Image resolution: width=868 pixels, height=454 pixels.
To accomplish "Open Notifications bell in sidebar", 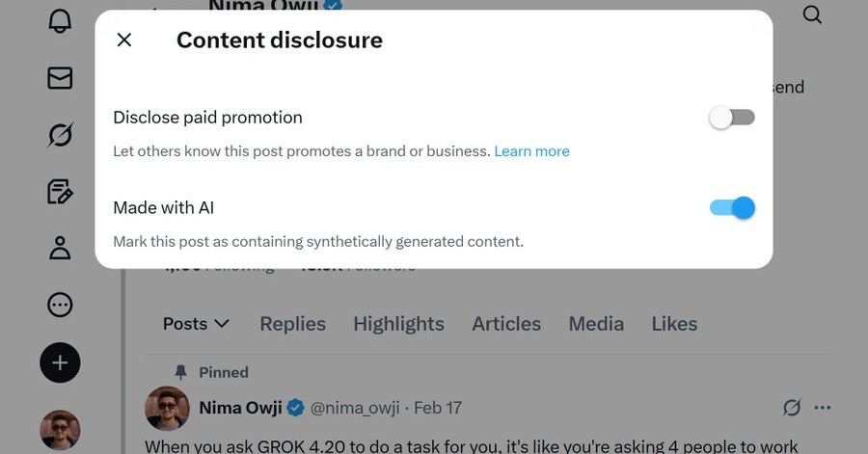I will pos(60,19).
